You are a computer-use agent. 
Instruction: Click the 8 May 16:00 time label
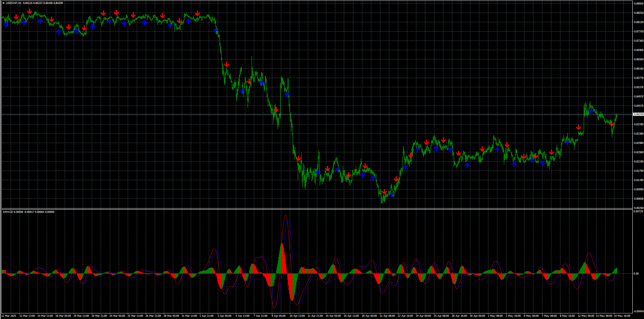[567, 316]
